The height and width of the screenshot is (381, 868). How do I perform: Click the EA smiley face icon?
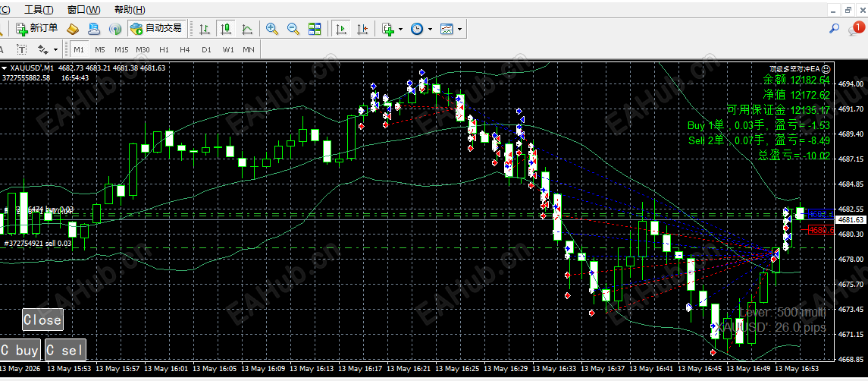(826, 69)
